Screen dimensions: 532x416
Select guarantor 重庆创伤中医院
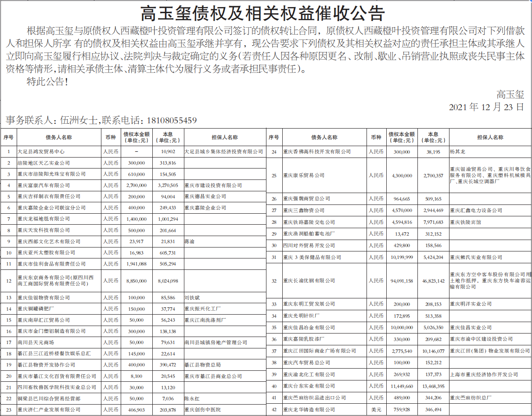203,410
